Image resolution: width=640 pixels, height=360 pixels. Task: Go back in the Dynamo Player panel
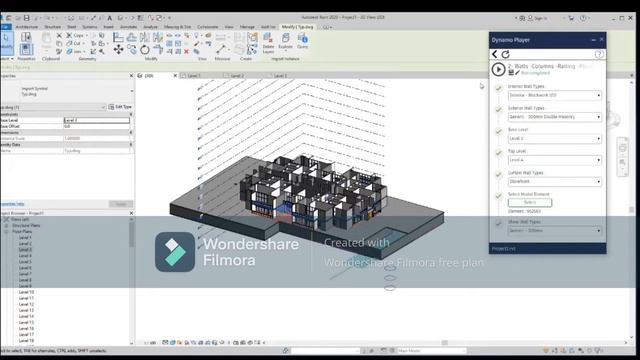495,54
